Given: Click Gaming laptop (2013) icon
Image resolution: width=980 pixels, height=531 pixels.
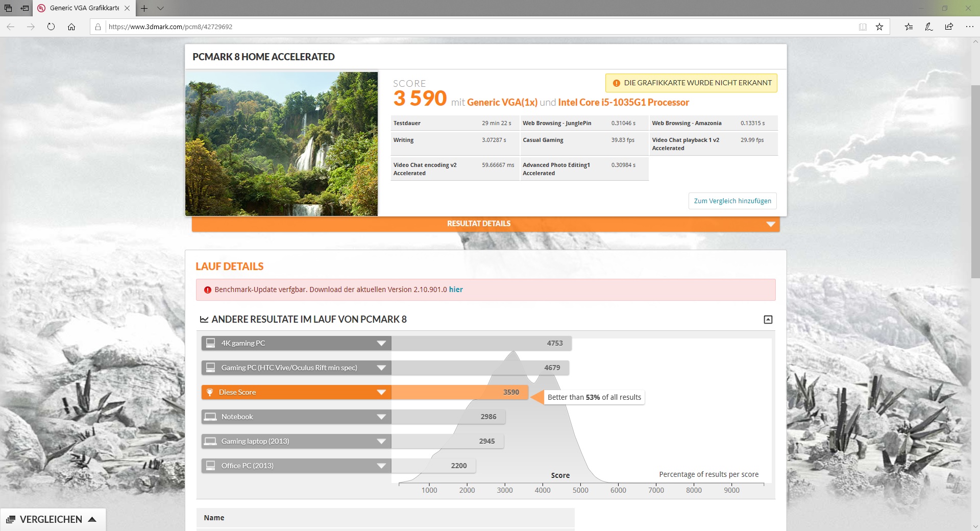Looking at the screenshot, I should pos(210,441).
